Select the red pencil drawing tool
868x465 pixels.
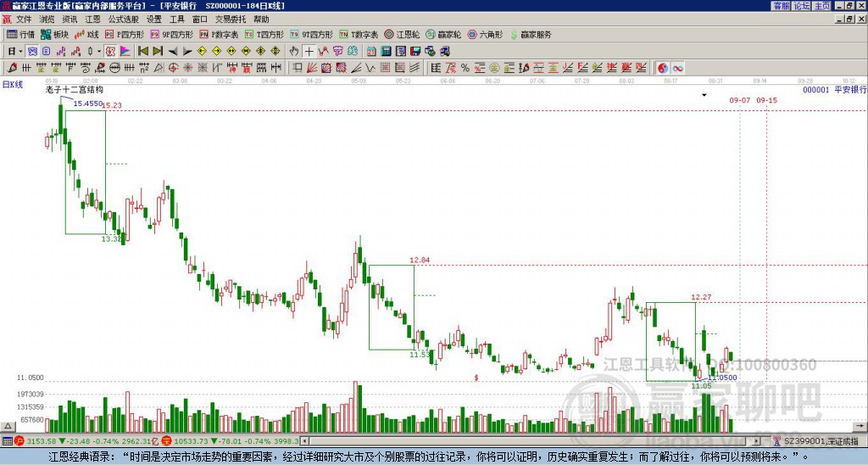tap(12, 68)
